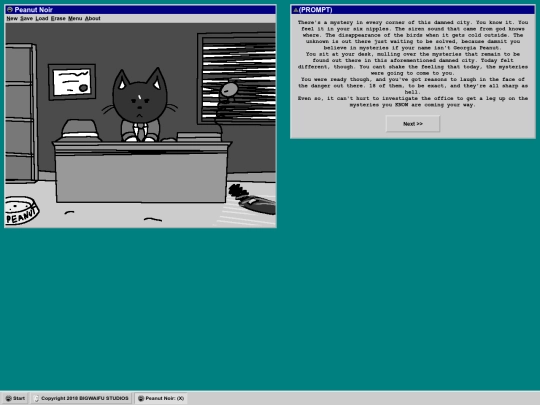Click the Next >> button
The height and width of the screenshot is (405, 540).
tap(413, 124)
